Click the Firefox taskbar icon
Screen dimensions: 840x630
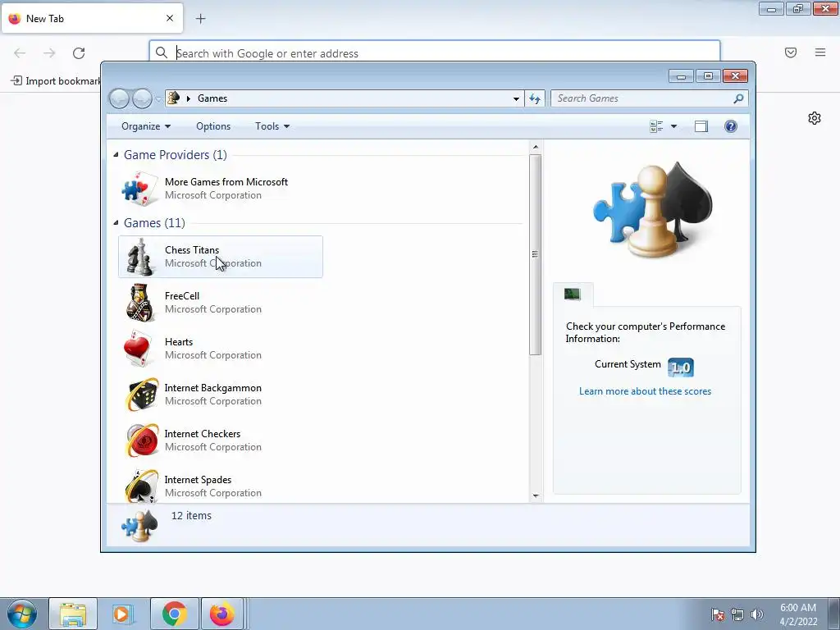tap(221, 614)
